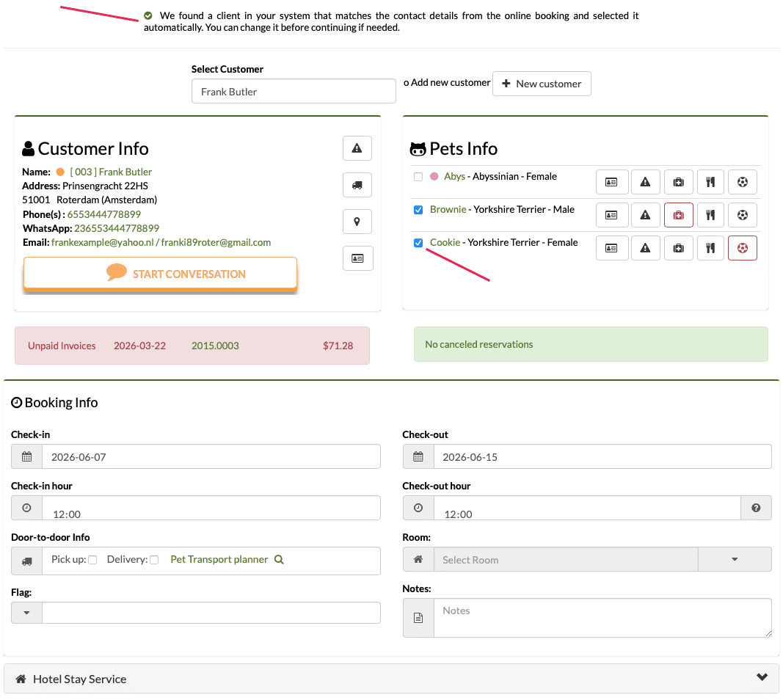
Task: Click the Check-out hour field
Action: click(587, 508)
